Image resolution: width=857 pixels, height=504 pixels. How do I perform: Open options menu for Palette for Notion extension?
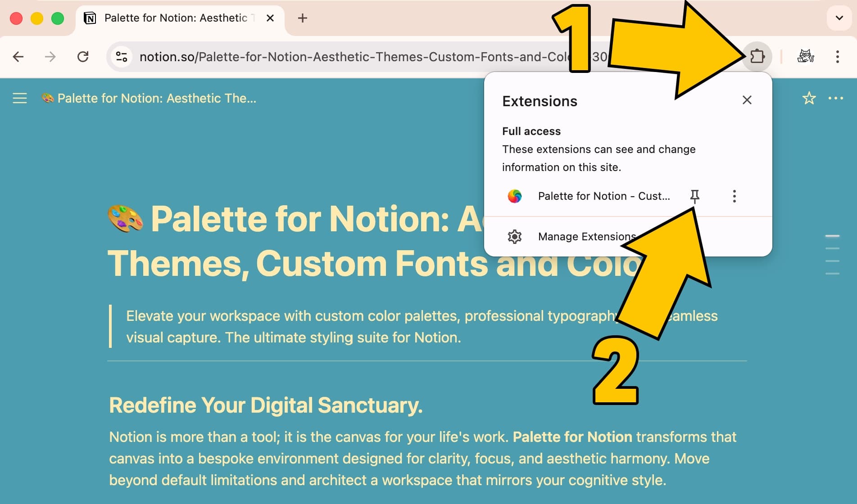(x=734, y=196)
